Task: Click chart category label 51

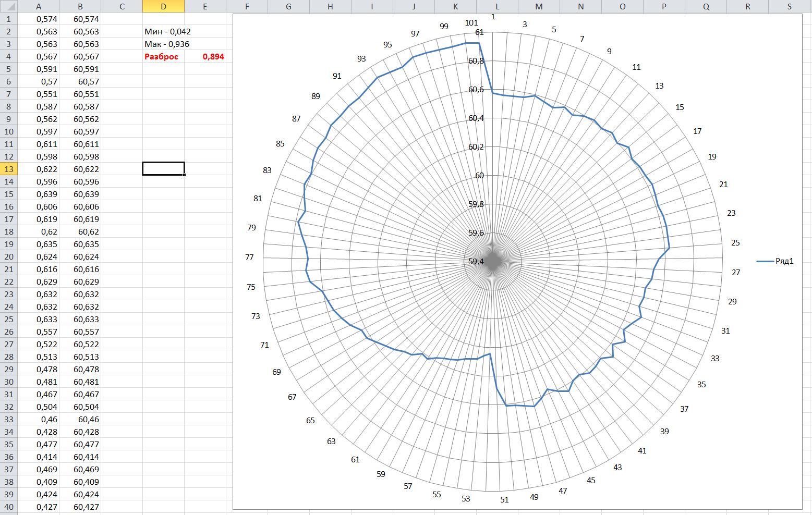Action: click(504, 500)
